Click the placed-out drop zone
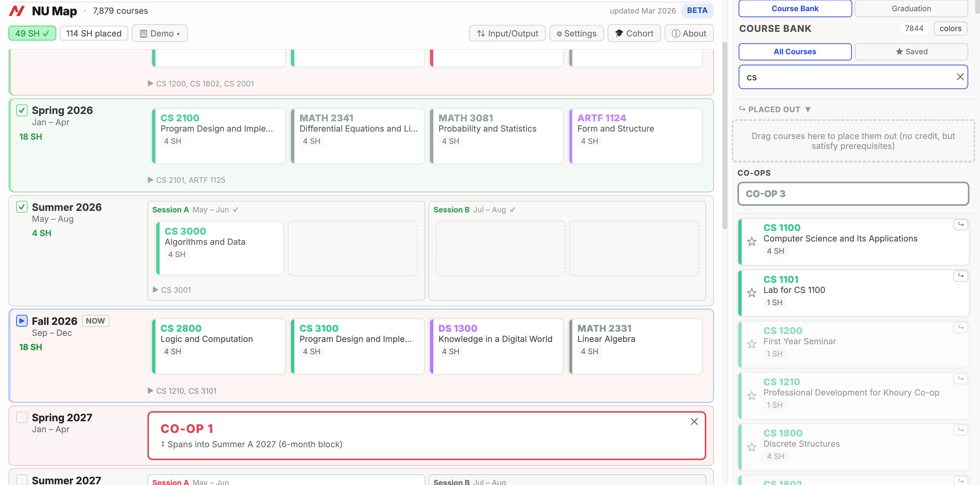Screen dimensions: 980x485 click(x=853, y=141)
